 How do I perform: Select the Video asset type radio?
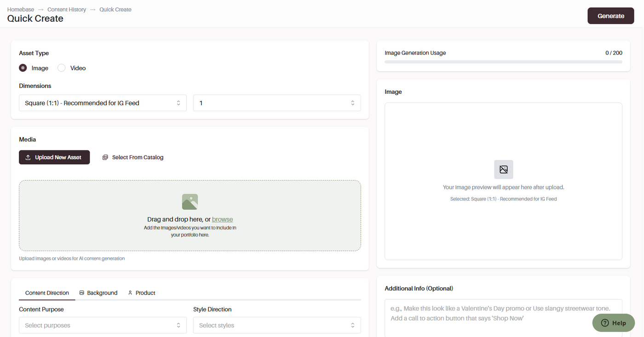point(62,68)
